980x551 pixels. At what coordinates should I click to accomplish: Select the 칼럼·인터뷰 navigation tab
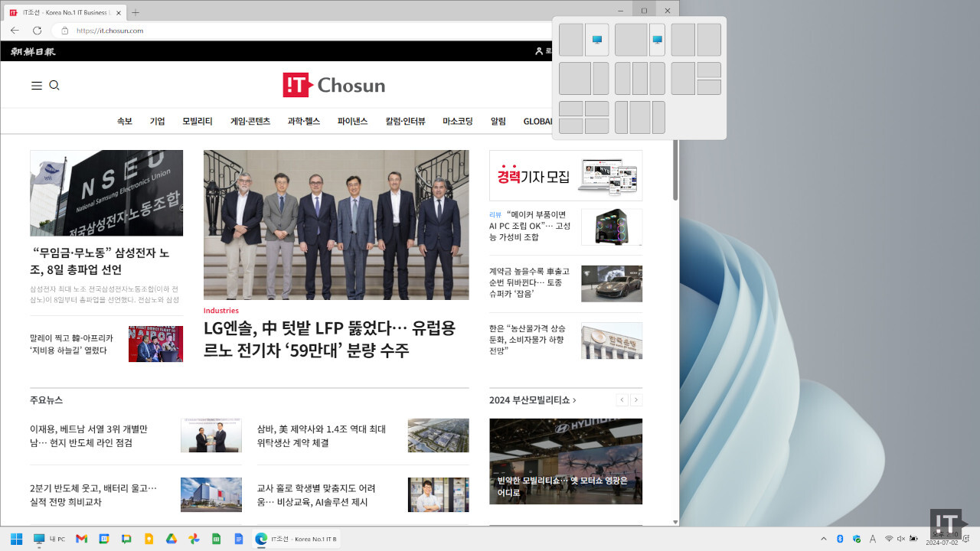point(406,121)
